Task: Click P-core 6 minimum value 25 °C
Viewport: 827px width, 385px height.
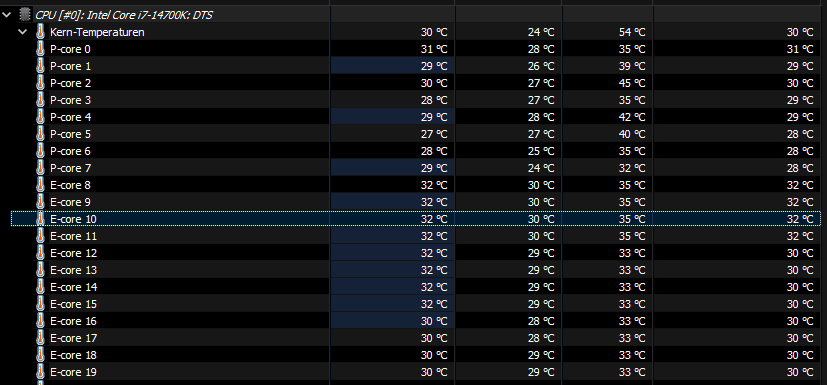Action: point(541,151)
